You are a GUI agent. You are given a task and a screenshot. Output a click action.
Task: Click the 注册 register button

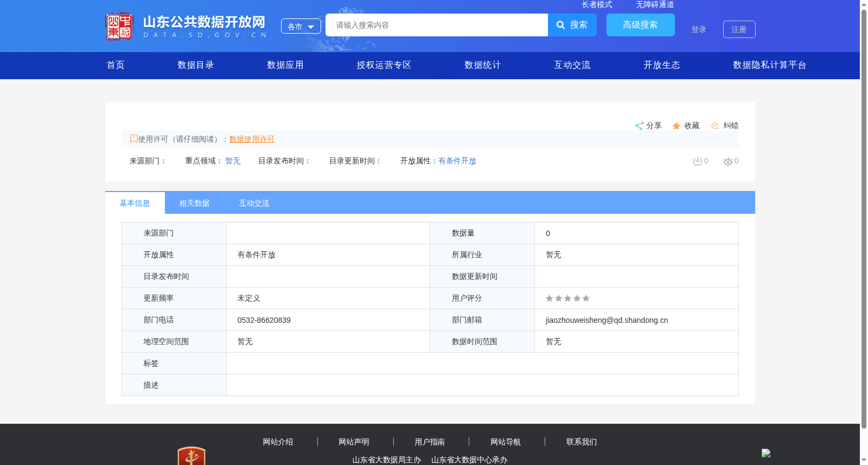739,29
